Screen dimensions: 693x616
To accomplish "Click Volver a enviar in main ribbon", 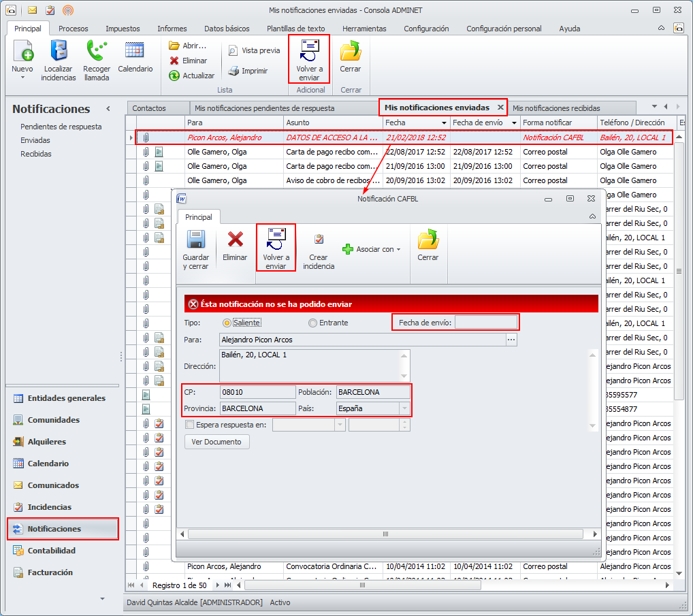I will tap(310, 59).
